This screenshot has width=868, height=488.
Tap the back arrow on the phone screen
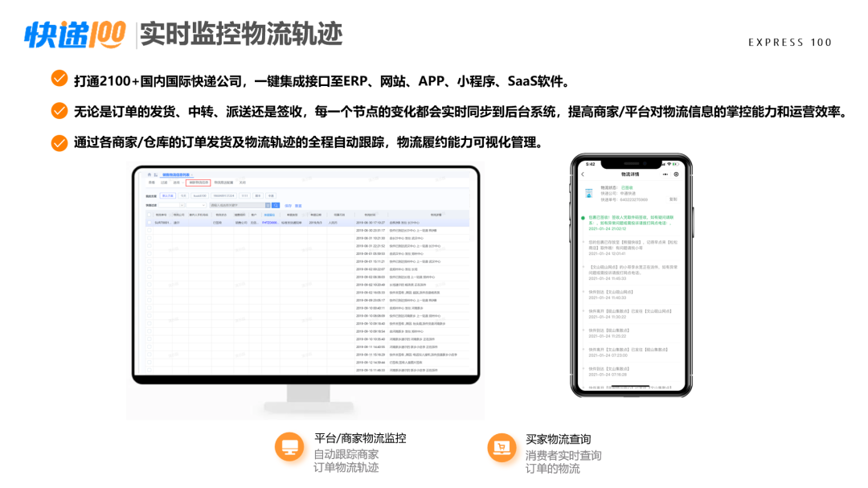[583, 174]
